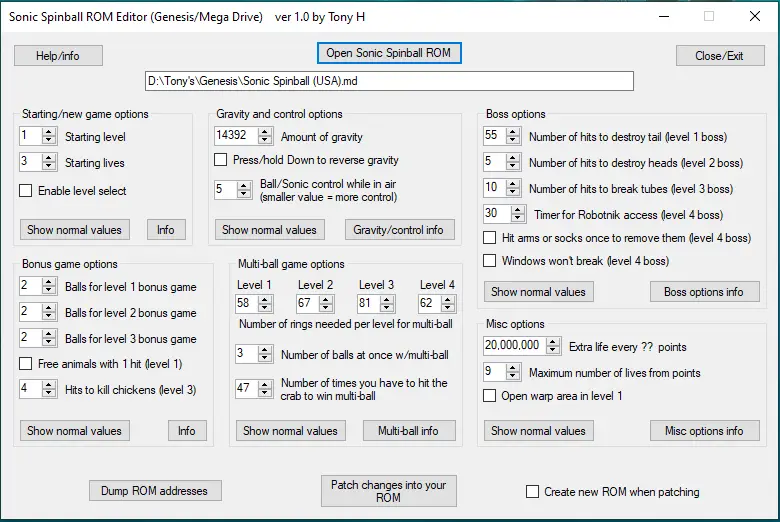Screen dimensions: 780x522
Task: Increase hits to break tubes (level 3 boss)
Action: coord(513,184)
